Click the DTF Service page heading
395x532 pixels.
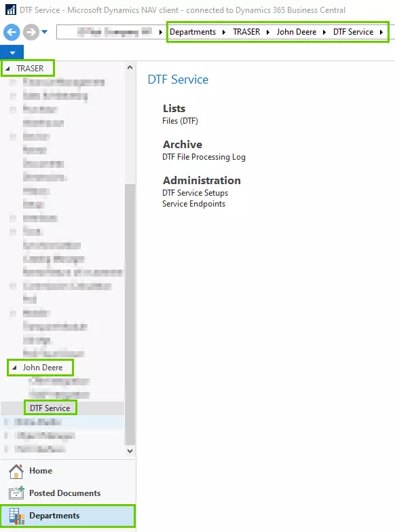point(178,79)
